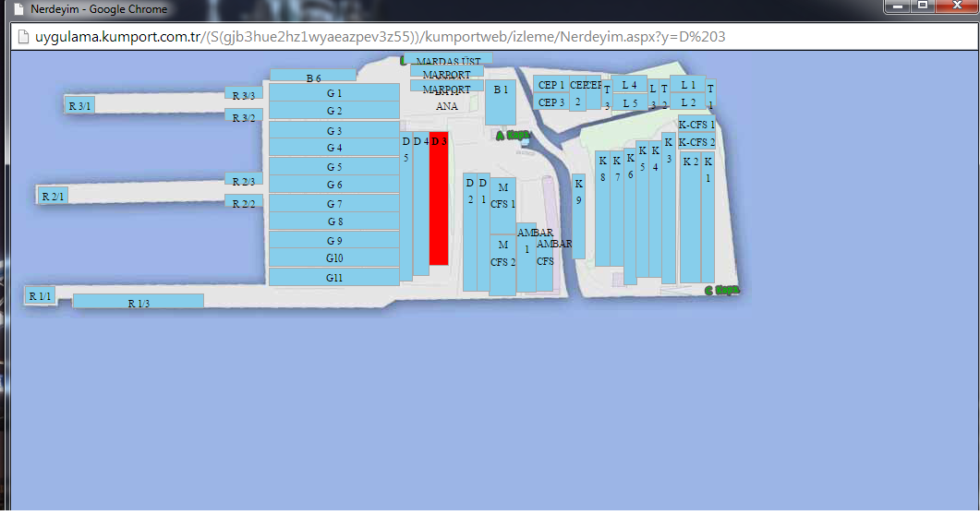The height and width of the screenshot is (515, 980).
Task: Choose the G 8 yard block
Action: (334, 221)
